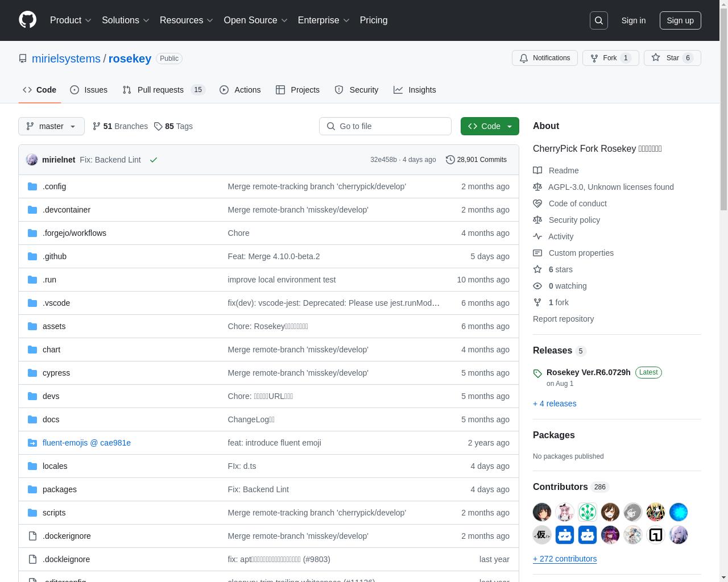The image size is (728, 582).
Task: Open the Pricing link
Action: tap(374, 20)
